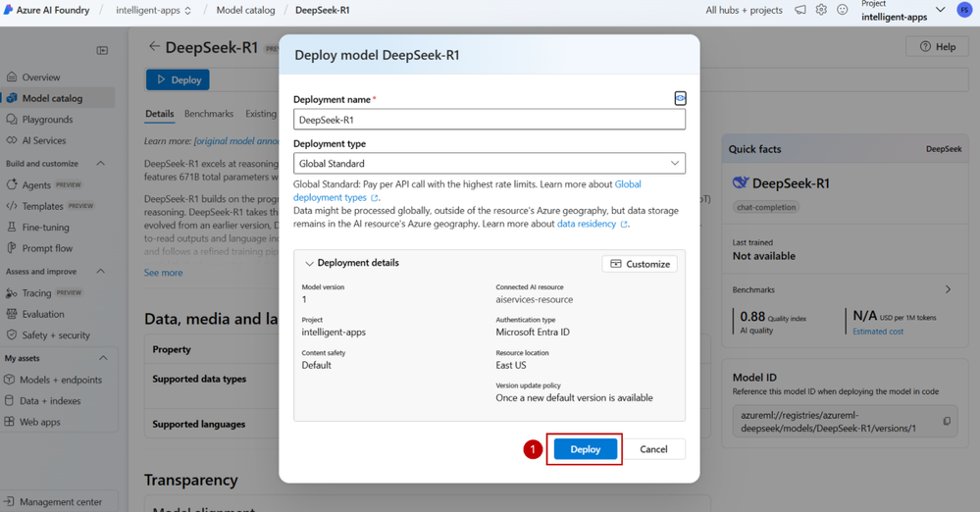Screen dimensions: 980x512
Task: Switch to the Benchmarks tab
Action: (x=209, y=114)
